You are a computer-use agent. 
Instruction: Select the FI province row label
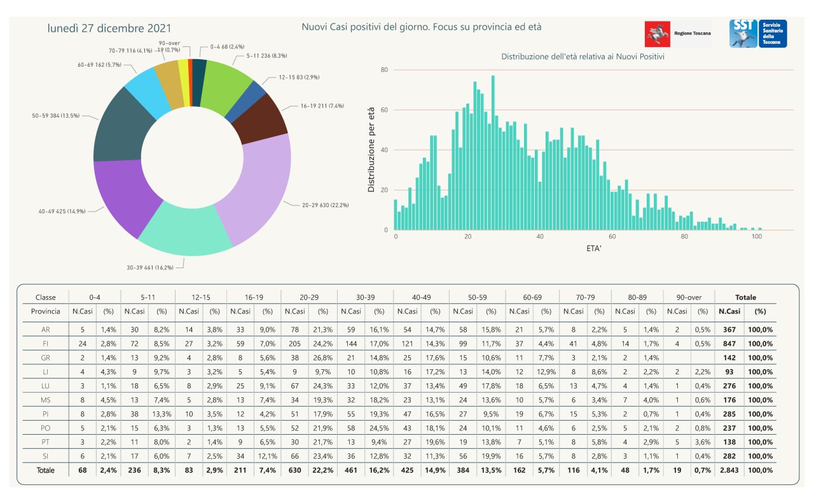(x=46, y=344)
